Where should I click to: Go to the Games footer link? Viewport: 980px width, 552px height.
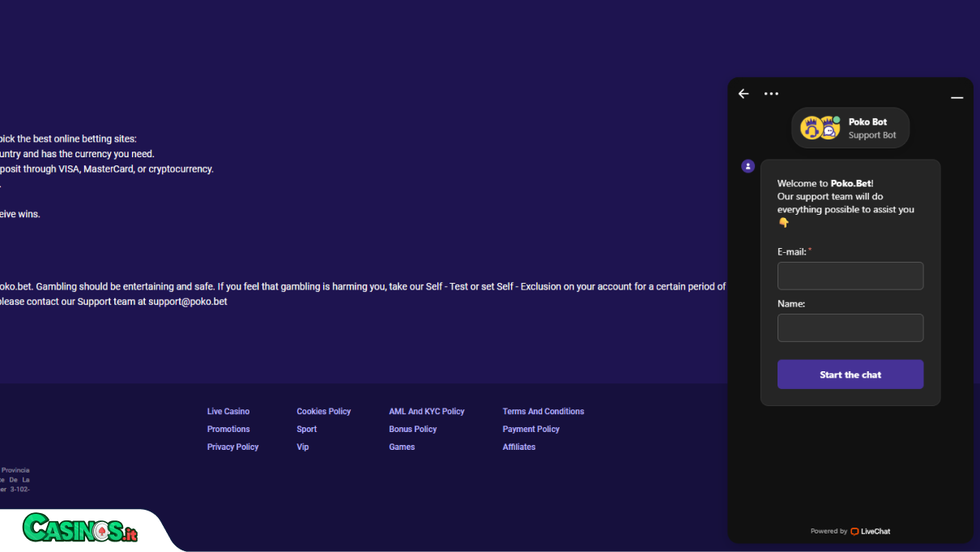pyautogui.click(x=402, y=447)
